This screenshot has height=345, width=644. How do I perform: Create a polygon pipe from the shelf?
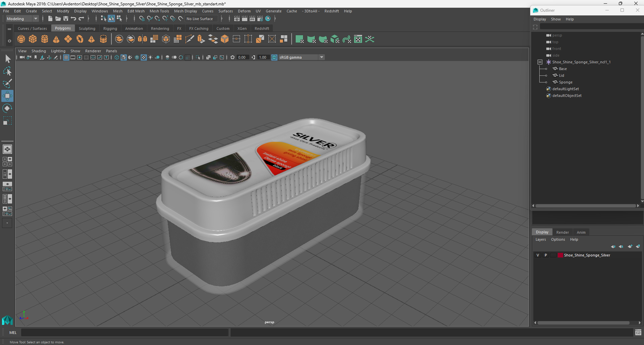click(x=103, y=39)
